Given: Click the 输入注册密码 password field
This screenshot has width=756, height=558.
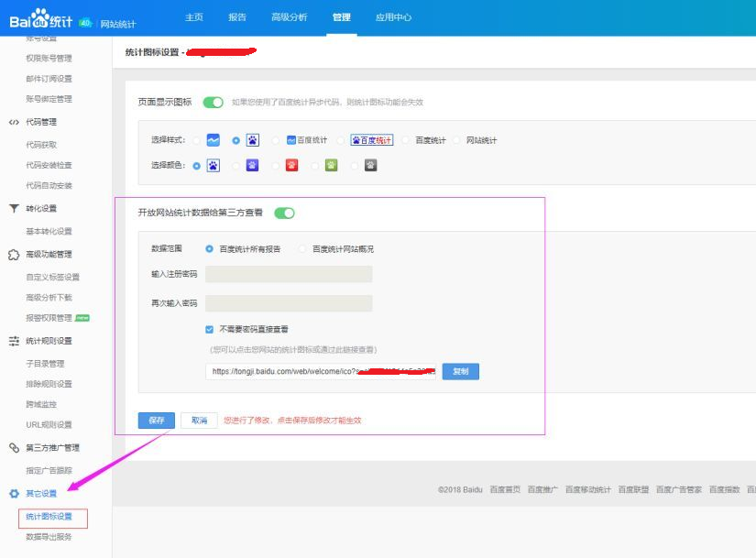Looking at the screenshot, I should pos(289,274).
